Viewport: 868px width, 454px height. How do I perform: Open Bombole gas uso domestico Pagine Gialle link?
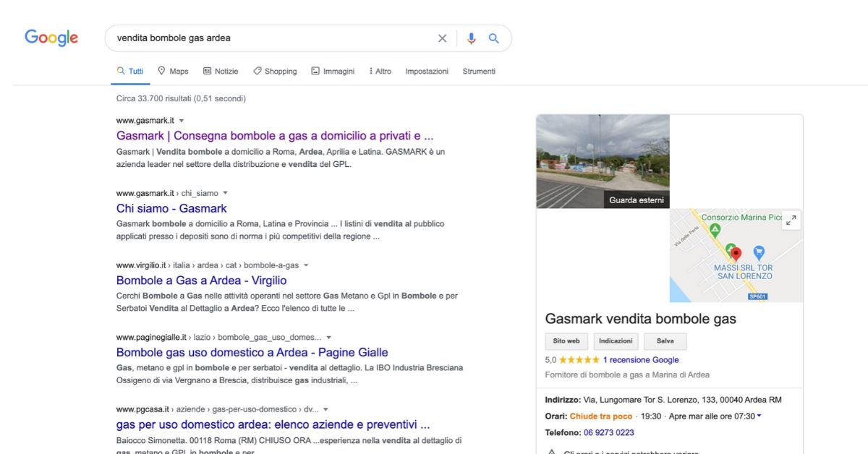coord(252,353)
